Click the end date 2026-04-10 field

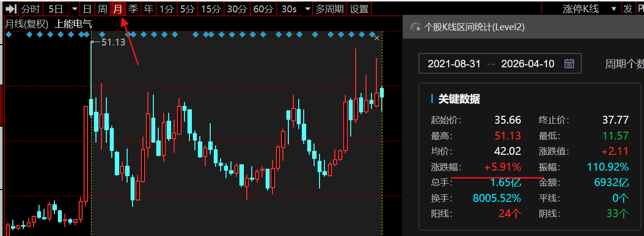pos(528,64)
